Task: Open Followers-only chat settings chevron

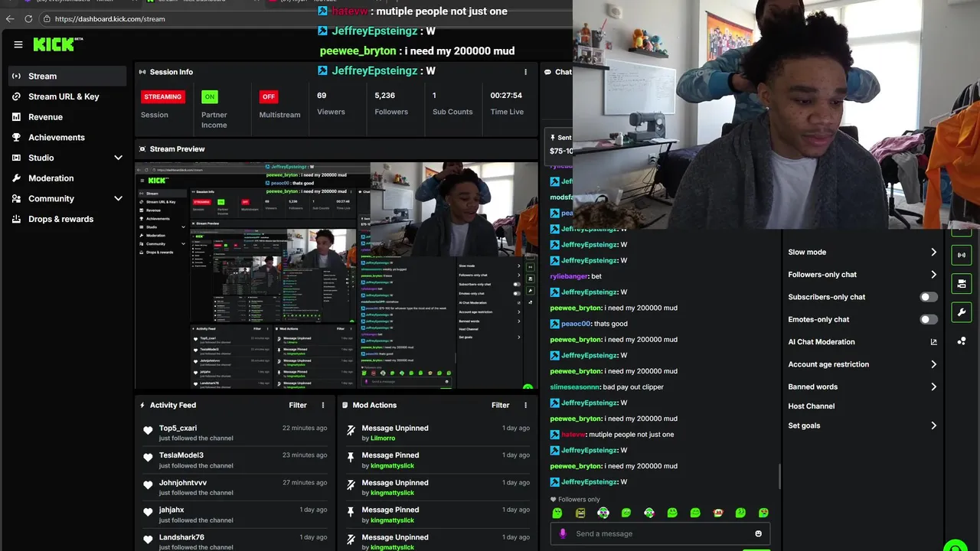Action: [x=933, y=275]
